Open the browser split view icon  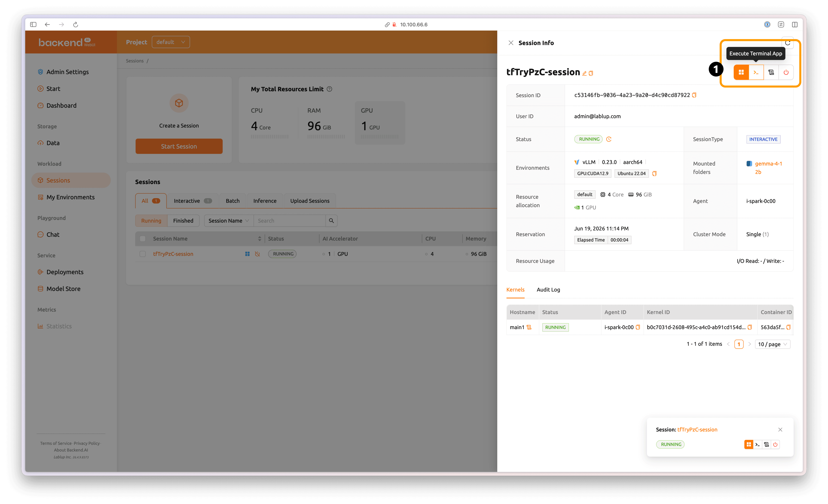click(x=795, y=24)
